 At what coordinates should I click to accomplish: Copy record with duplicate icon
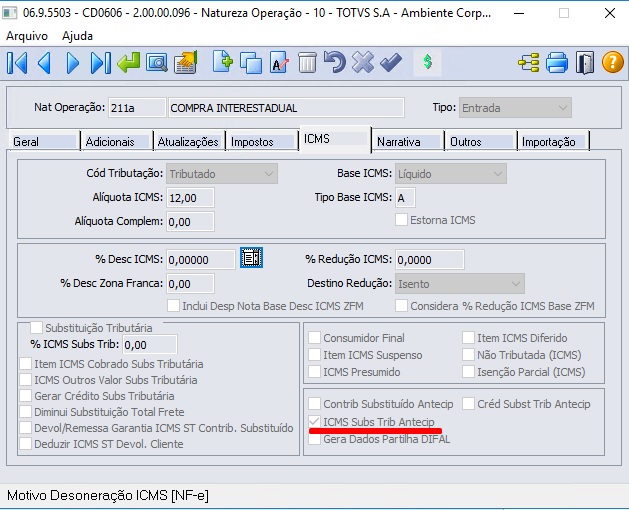click(251, 63)
